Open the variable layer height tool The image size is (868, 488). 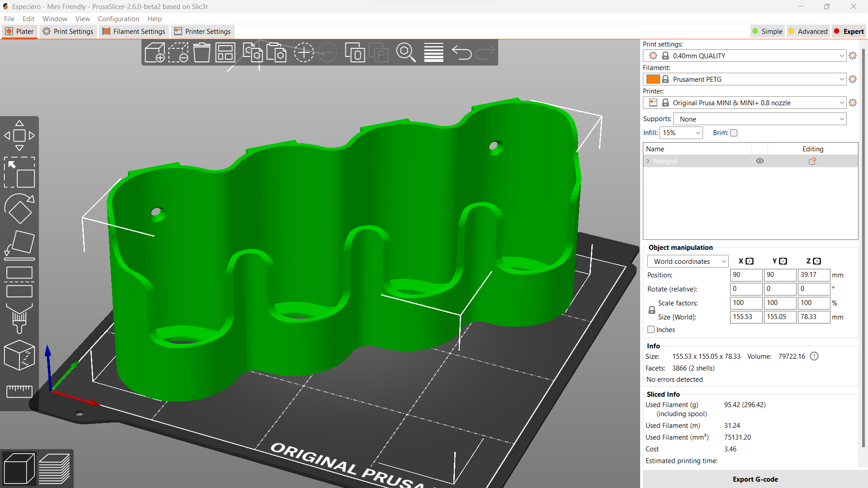tap(434, 52)
